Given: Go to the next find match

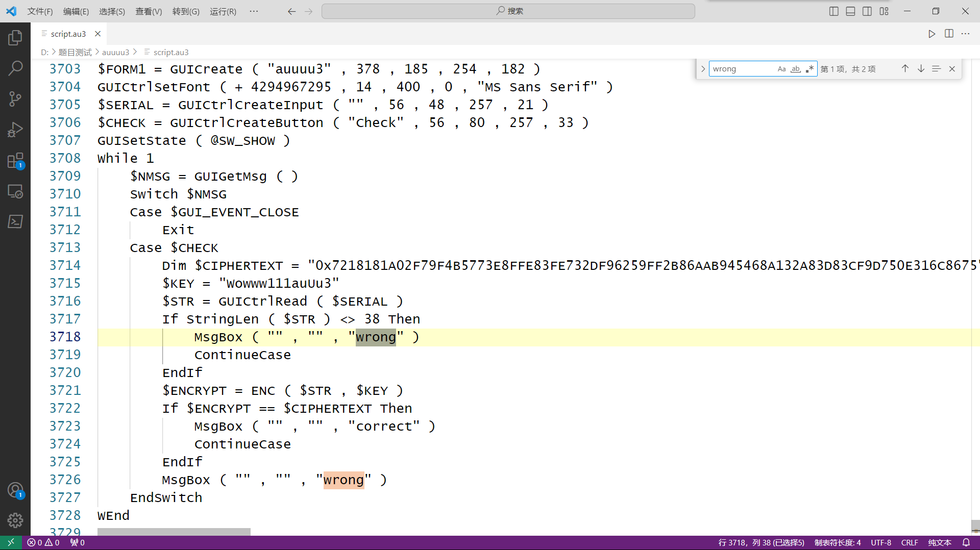Looking at the screenshot, I should (921, 69).
